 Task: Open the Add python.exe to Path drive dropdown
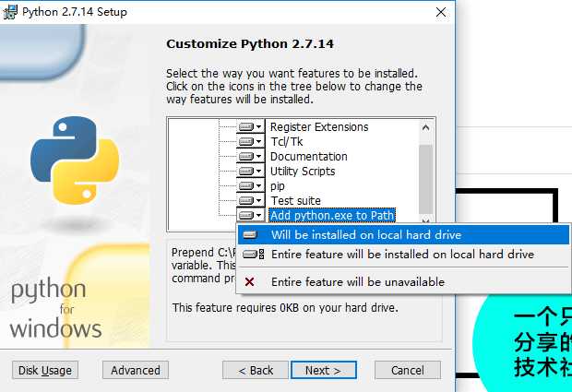pyautogui.click(x=250, y=215)
